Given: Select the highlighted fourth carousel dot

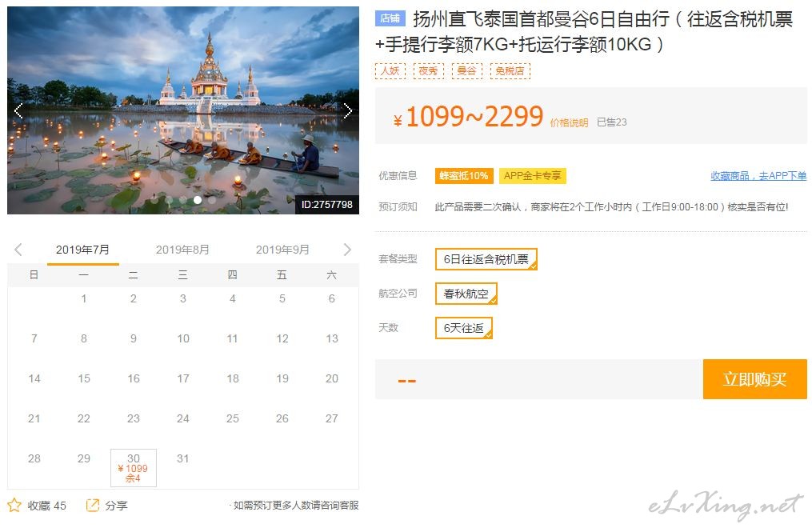Looking at the screenshot, I should pyautogui.click(x=198, y=200).
